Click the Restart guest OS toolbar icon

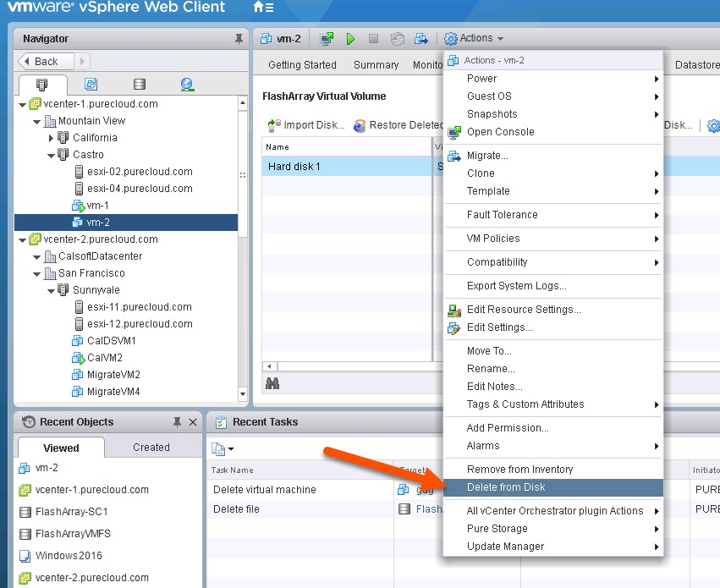(397, 39)
